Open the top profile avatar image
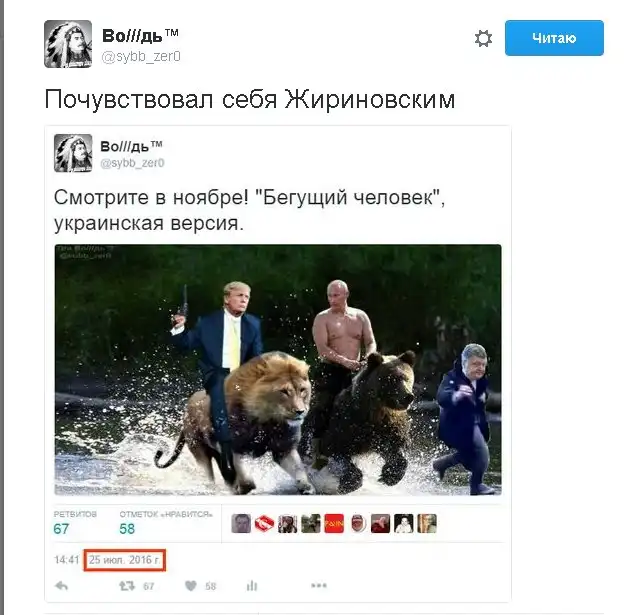Image resolution: width=624 pixels, height=615 pixels. coord(68,44)
